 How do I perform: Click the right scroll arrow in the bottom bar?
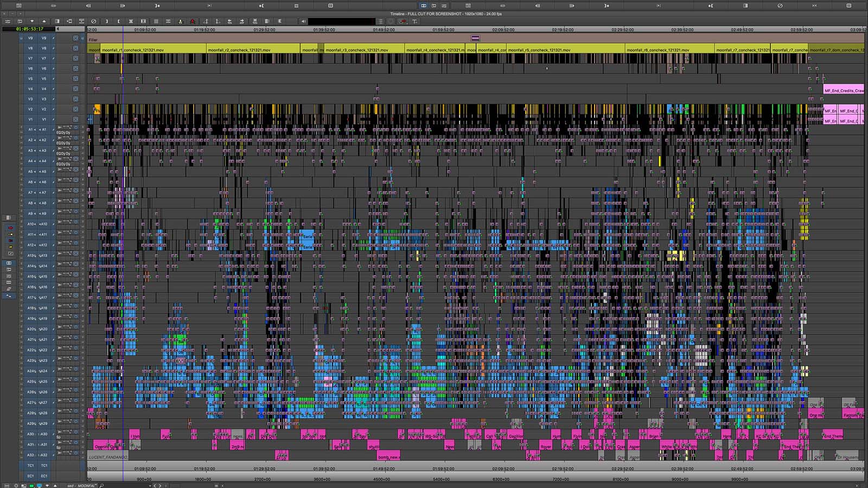tap(159, 486)
